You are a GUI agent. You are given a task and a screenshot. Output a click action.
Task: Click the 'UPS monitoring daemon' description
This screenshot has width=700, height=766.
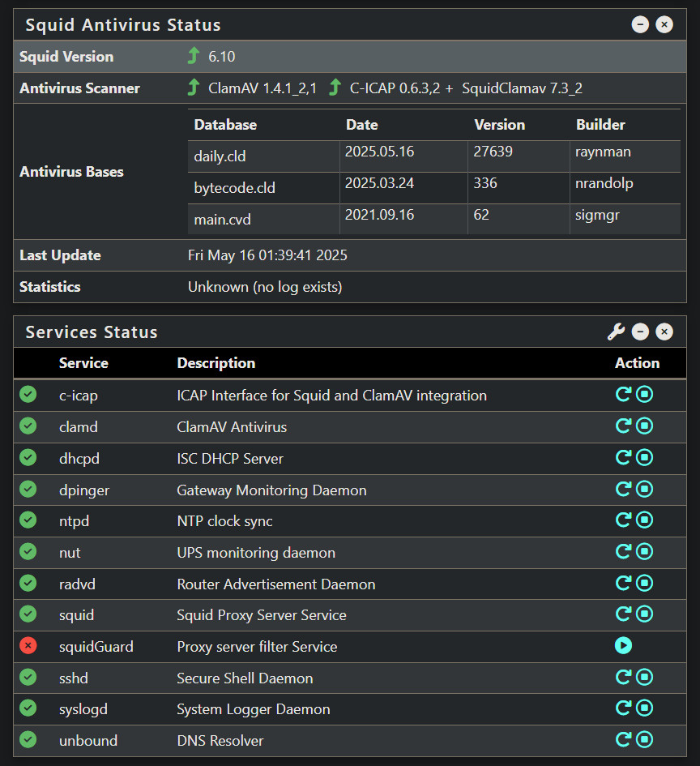point(256,553)
